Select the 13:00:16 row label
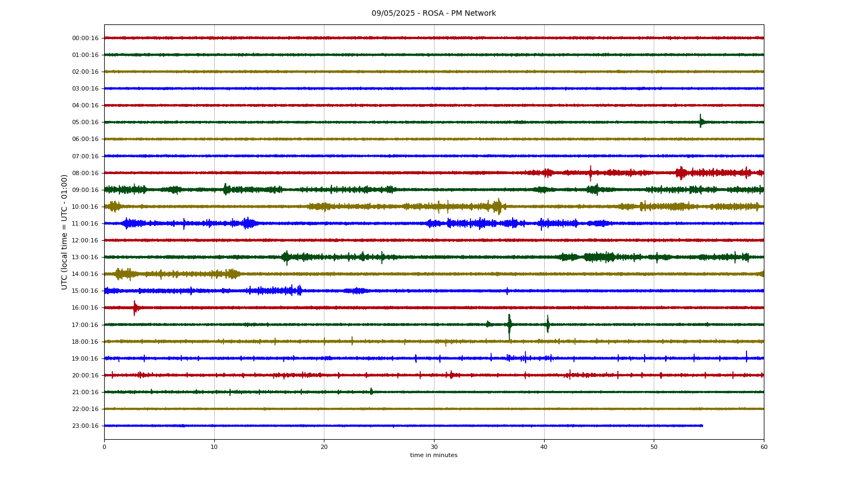 tap(85, 257)
